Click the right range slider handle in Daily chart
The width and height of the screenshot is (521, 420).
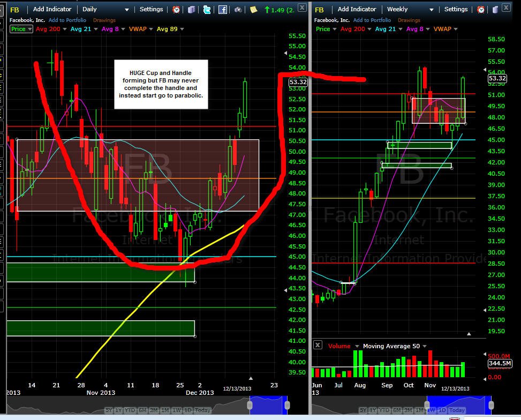click(x=287, y=404)
